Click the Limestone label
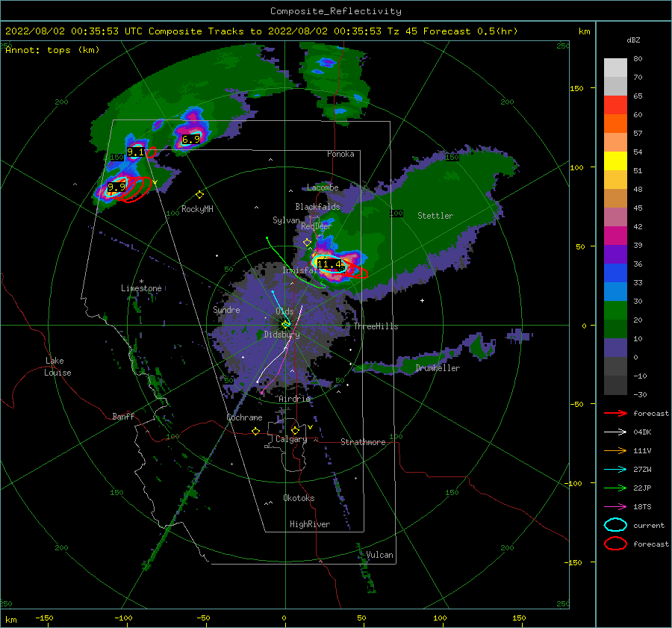Screen dimensions: 672x628 [x=141, y=288]
